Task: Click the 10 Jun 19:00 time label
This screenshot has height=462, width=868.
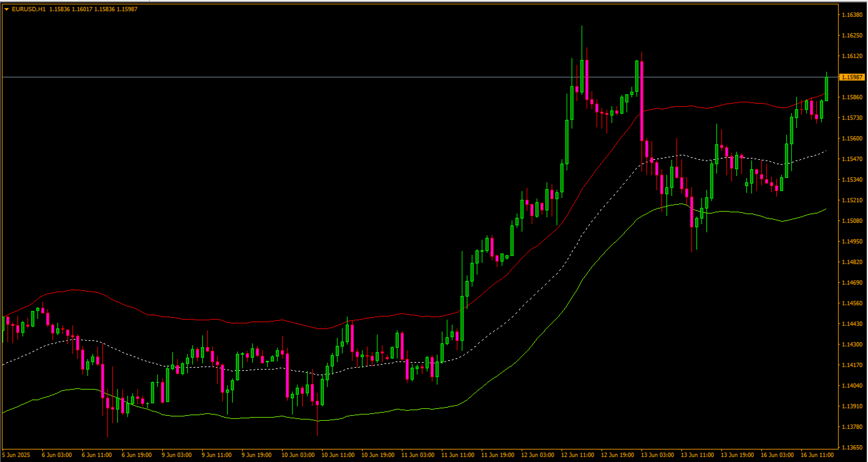Action: coord(378,455)
